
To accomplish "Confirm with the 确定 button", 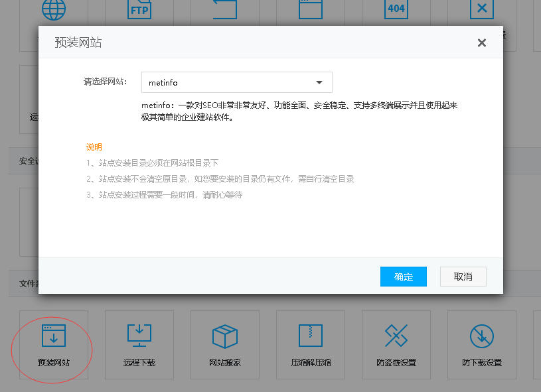I will point(404,277).
